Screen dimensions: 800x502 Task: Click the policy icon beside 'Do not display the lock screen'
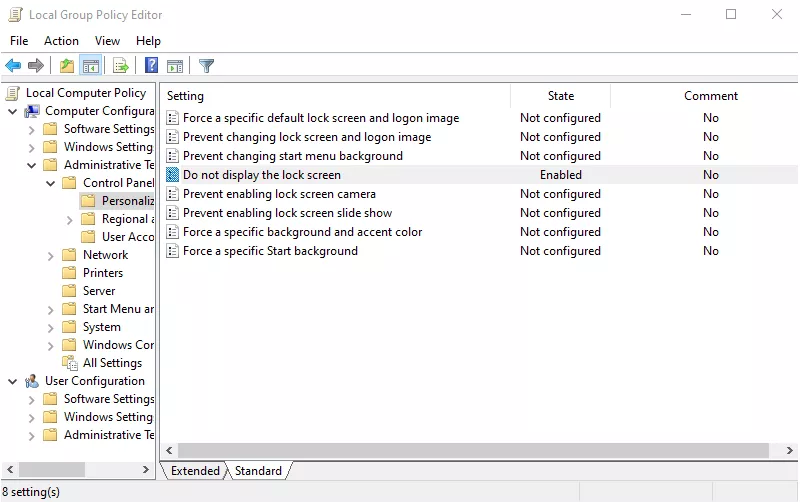172,174
